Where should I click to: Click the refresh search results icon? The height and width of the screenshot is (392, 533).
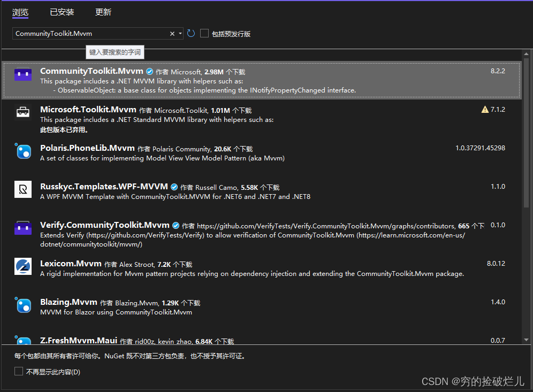pos(191,33)
